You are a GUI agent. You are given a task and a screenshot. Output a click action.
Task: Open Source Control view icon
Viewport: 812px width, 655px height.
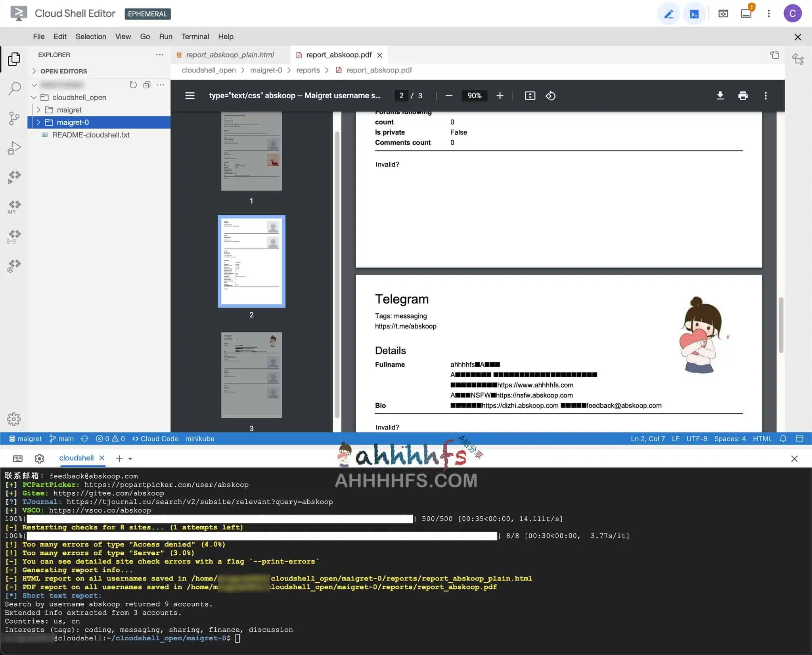point(14,118)
